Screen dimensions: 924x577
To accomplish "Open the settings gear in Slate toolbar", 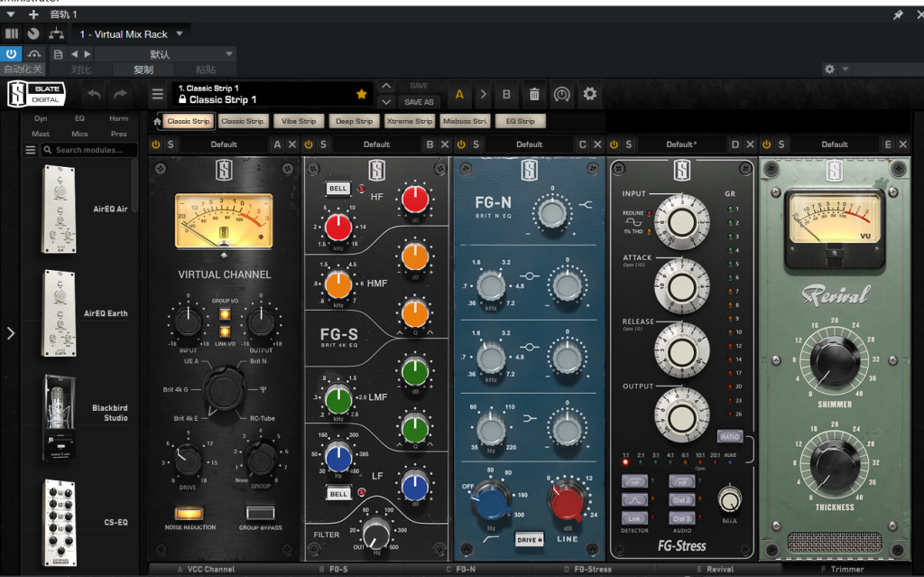I will click(x=590, y=94).
